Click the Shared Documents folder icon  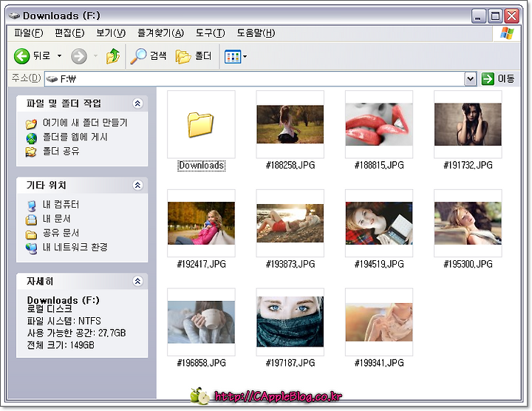click(31, 234)
